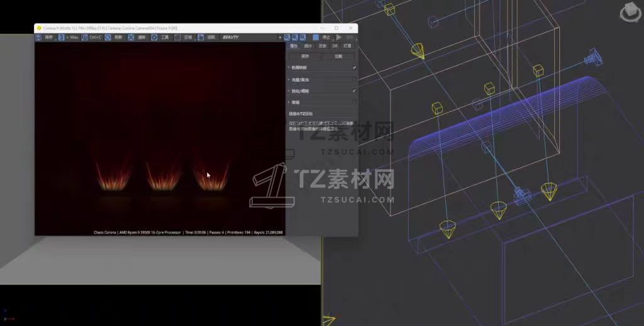Screen dimensions: 644x326
Task: Click the refresh text label in the toolbar
Action: (118, 37)
